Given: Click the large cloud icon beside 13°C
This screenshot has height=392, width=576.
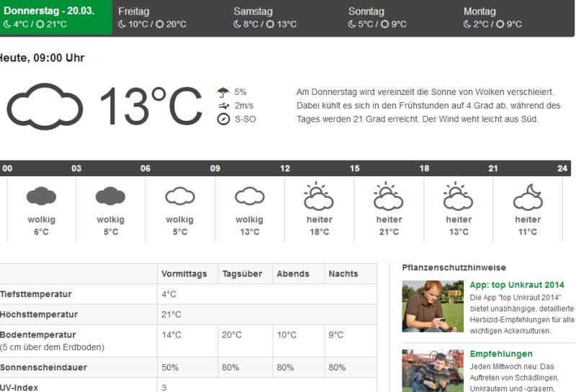Looking at the screenshot, I should point(45,106).
